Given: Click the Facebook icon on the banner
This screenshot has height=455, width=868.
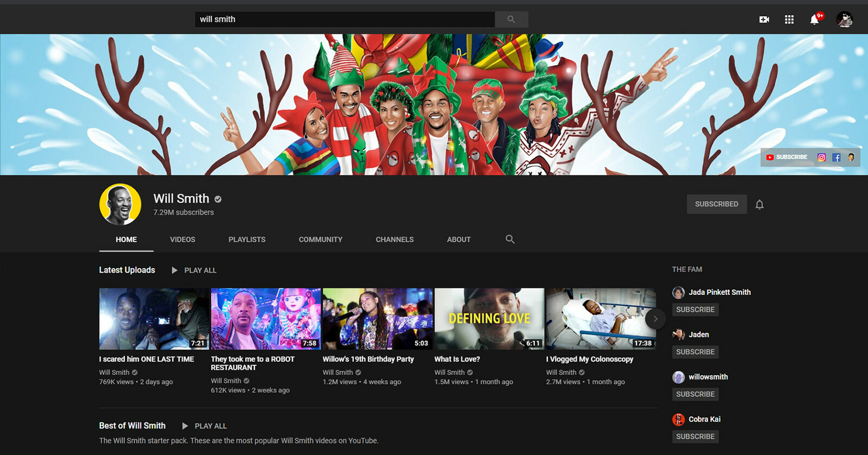Looking at the screenshot, I should click(x=837, y=157).
